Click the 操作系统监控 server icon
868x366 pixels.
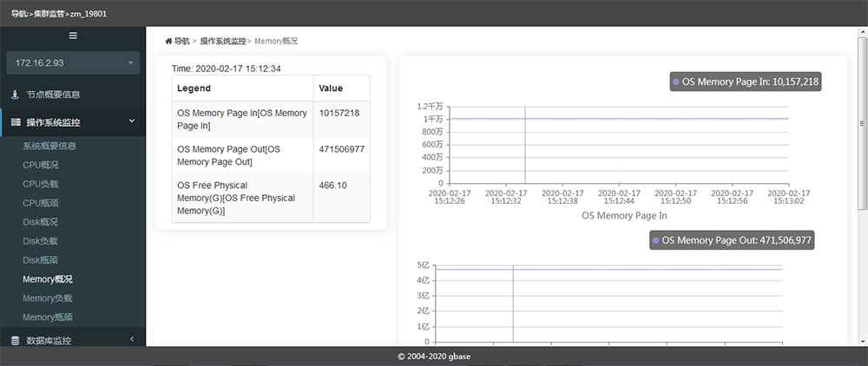pos(16,122)
